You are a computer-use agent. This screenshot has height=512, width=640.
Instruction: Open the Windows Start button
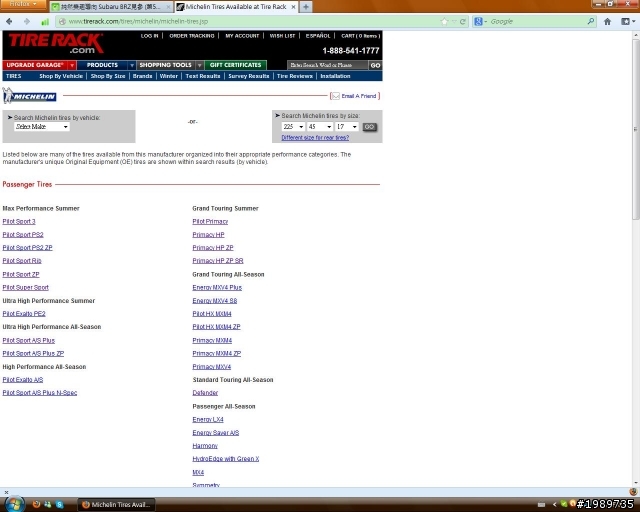(14, 504)
